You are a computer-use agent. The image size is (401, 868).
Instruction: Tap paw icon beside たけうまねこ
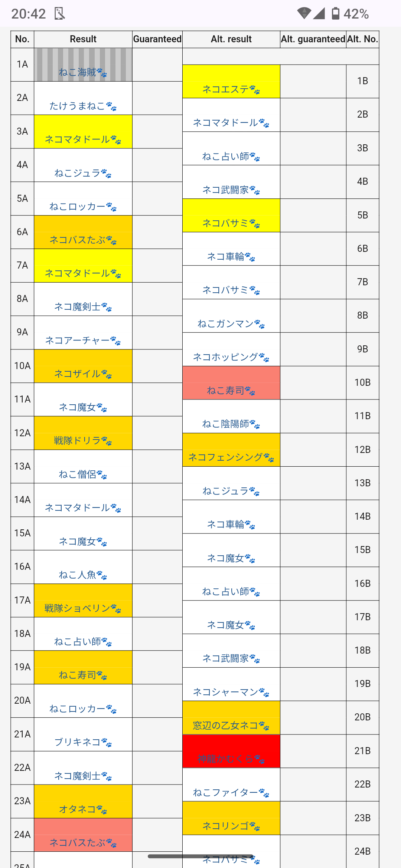[111, 107]
